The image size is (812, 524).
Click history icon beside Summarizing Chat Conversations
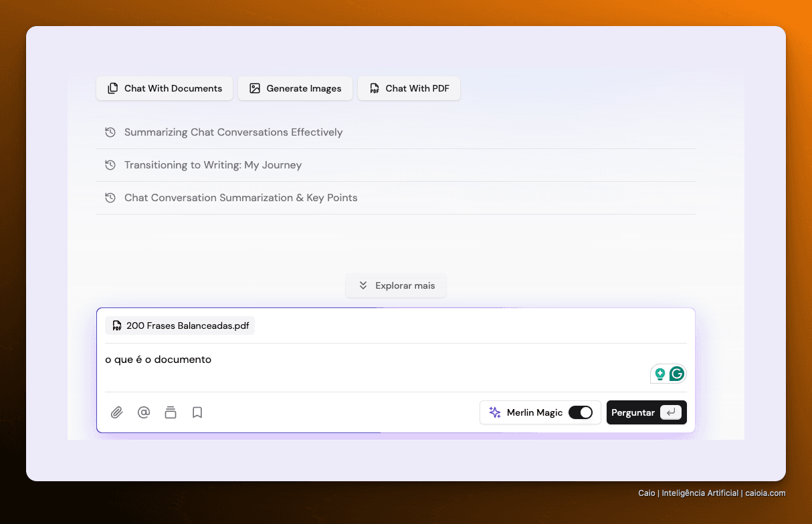click(110, 132)
